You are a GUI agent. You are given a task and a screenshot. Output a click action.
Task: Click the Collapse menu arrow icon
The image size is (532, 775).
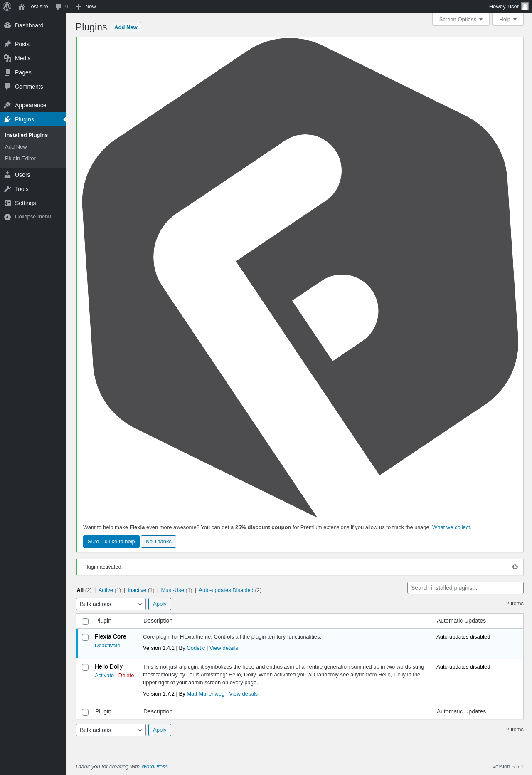click(x=7, y=217)
